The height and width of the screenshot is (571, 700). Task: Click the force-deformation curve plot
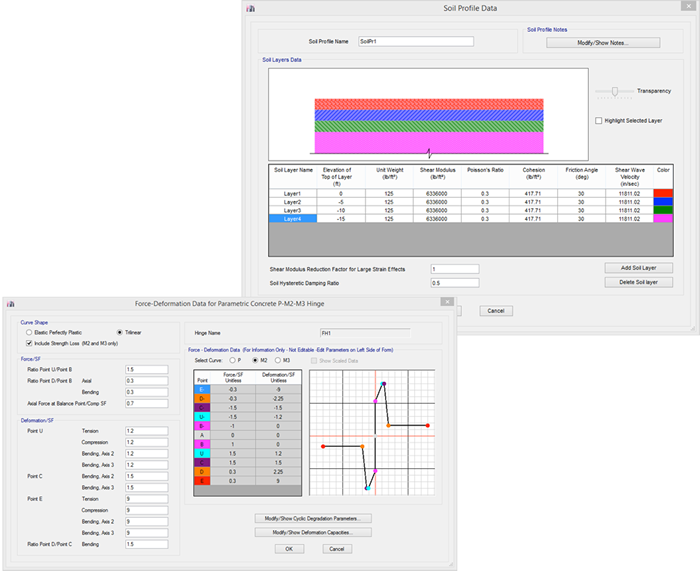coord(372,432)
